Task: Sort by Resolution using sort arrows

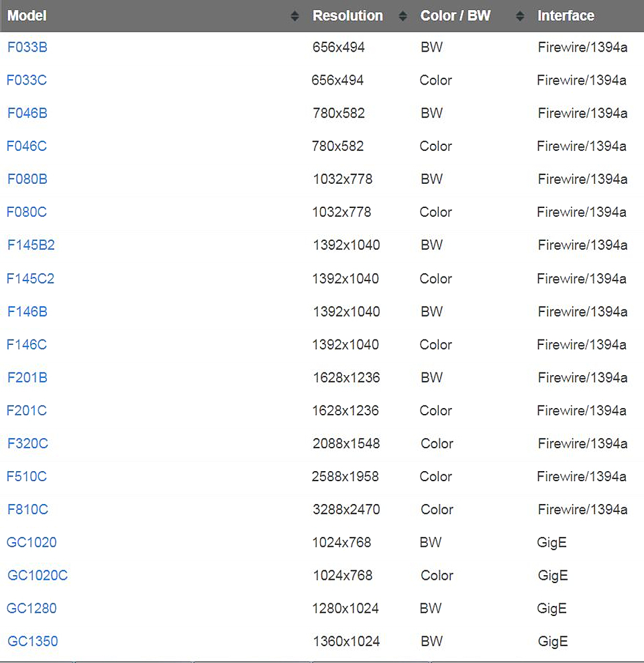Action: pos(402,16)
